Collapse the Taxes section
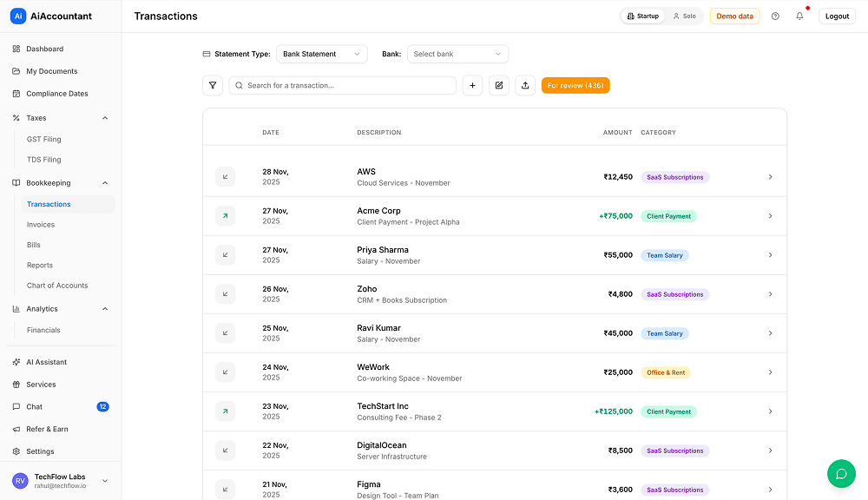Screen dimensions: 868x500 coord(105,118)
